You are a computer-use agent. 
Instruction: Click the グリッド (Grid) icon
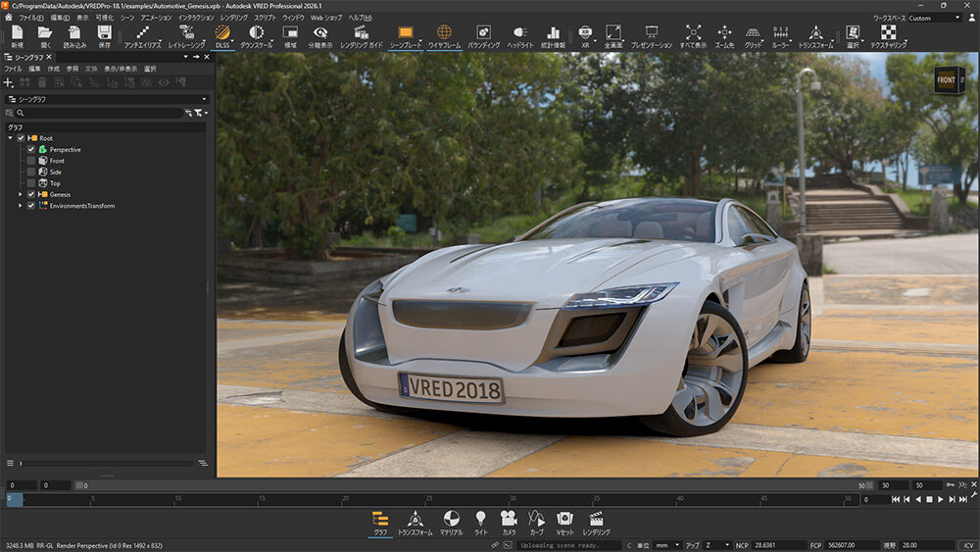click(x=753, y=36)
